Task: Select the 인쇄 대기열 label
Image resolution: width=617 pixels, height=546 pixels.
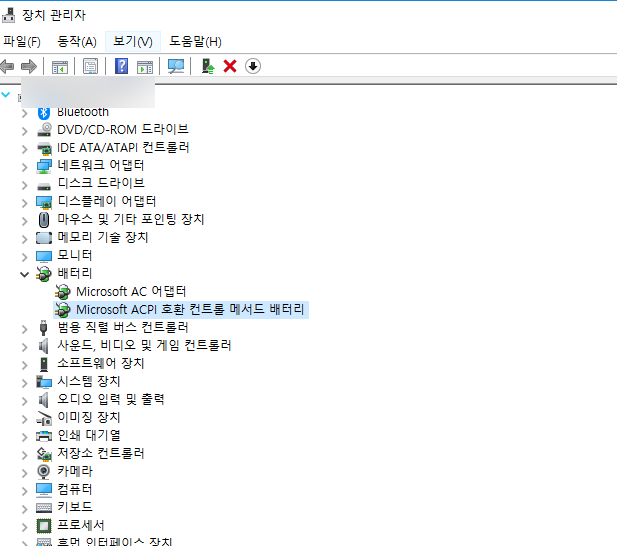Action: pos(89,435)
